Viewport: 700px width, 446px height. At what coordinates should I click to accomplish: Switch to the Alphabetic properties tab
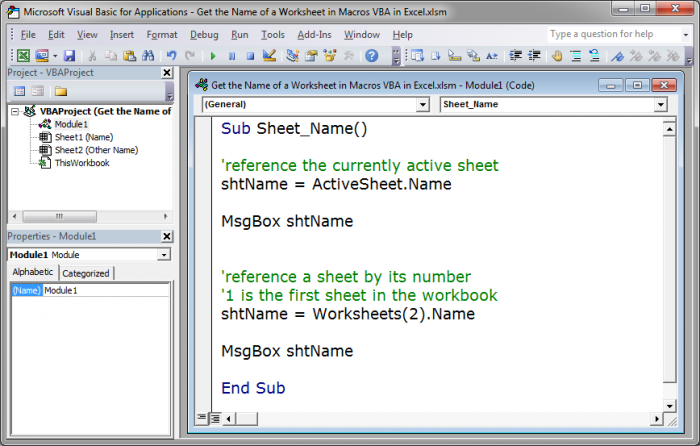click(x=33, y=272)
